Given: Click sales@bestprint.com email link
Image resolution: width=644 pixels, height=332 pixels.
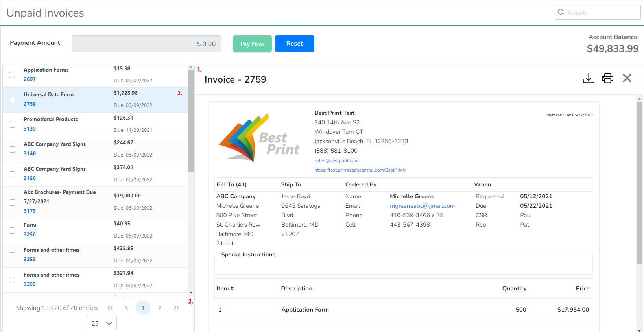Looking at the screenshot, I should click(x=336, y=160).
